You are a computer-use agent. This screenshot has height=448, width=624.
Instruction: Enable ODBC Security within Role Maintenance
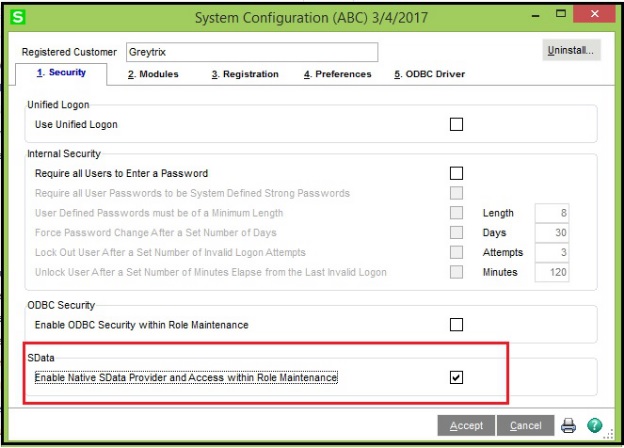456,325
